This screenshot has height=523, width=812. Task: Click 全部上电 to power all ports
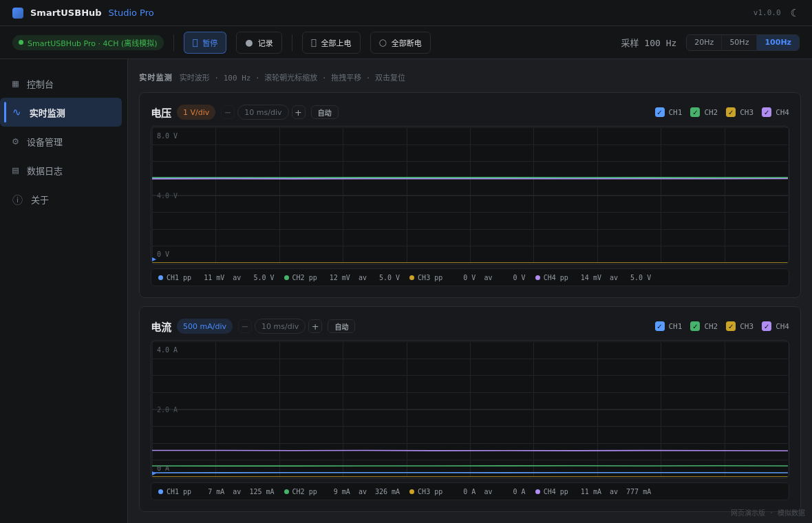tap(331, 43)
